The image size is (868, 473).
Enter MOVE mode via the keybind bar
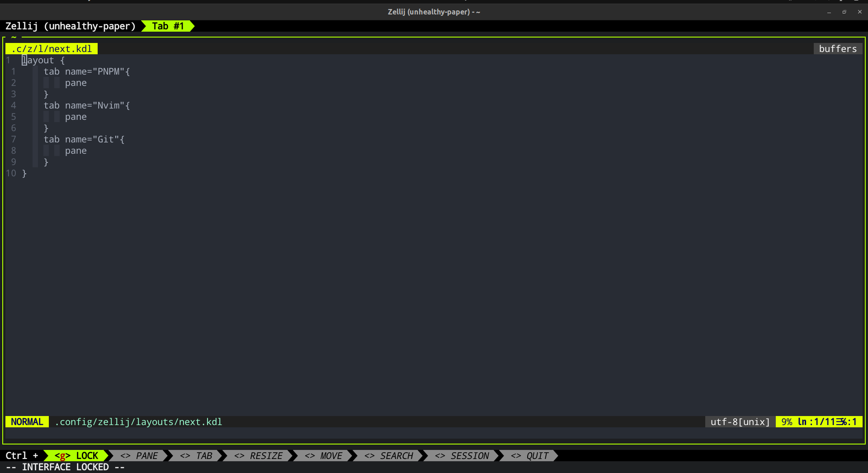[324, 455]
